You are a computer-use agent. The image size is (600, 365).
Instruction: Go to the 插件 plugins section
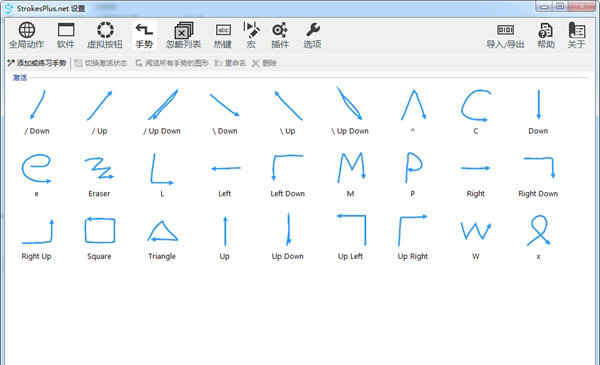click(280, 35)
